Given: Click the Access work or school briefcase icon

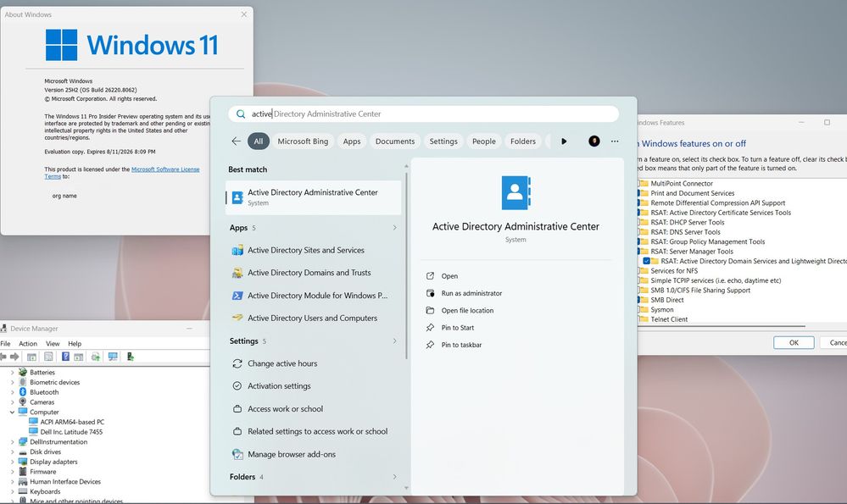Looking at the screenshot, I should (237, 409).
